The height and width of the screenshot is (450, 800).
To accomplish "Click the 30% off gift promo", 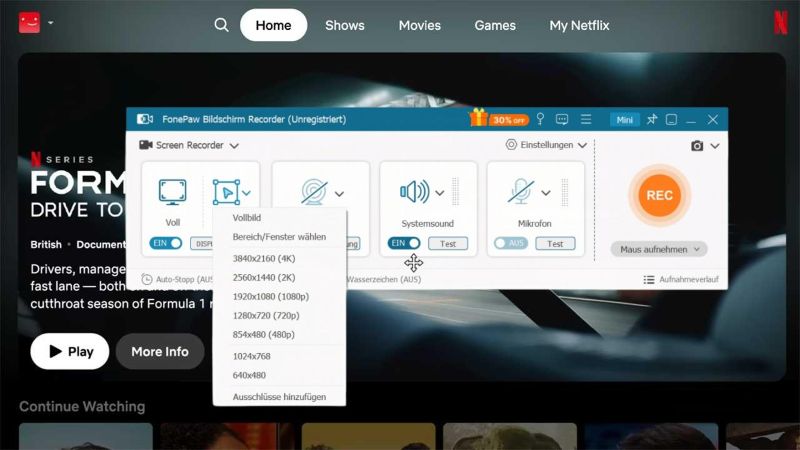I will (x=499, y=119).
